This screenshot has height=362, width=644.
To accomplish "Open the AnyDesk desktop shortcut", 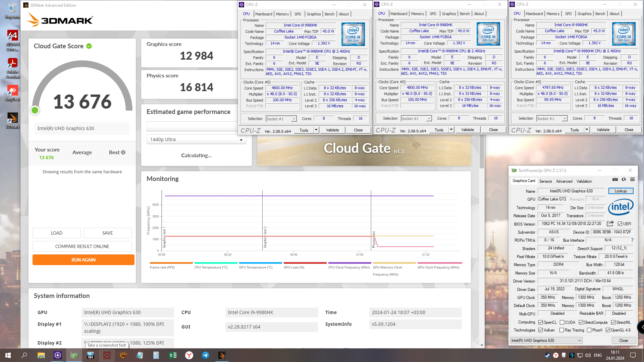I will tap(12, 93).
